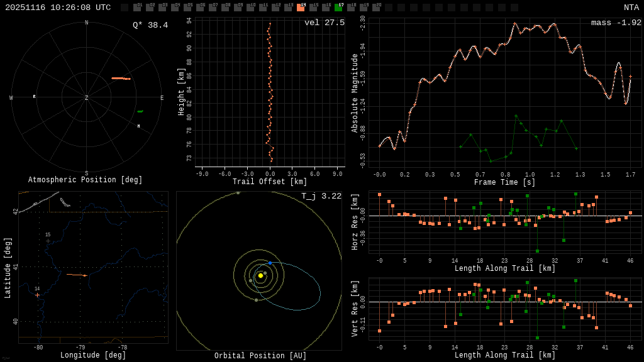Click the Q* 38.4 readout
Image resolution: width=644 pixels, height=362 pixels.
pos(150,25)
